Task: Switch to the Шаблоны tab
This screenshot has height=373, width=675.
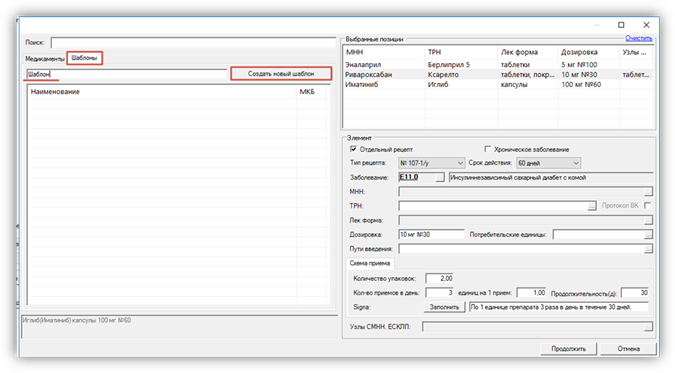Action: 84,58
